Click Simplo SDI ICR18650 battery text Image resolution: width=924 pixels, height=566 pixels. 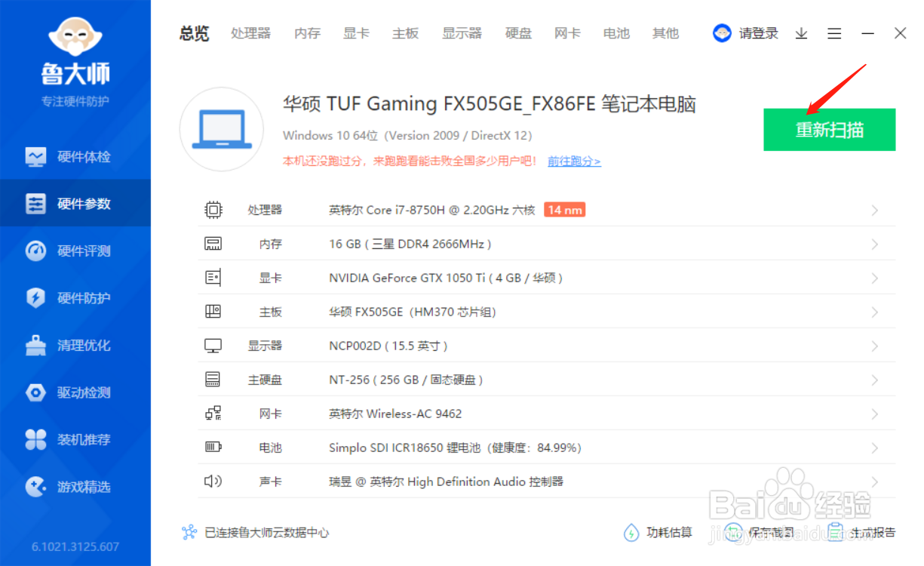tap(456, 448)
